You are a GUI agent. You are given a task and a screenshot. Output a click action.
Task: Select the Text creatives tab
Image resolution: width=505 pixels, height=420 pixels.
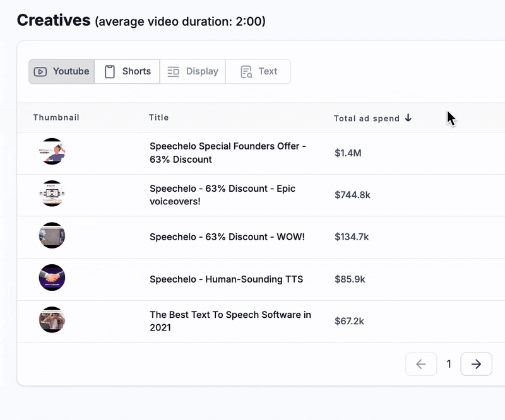pyautogui.click(x=258, y=72)
